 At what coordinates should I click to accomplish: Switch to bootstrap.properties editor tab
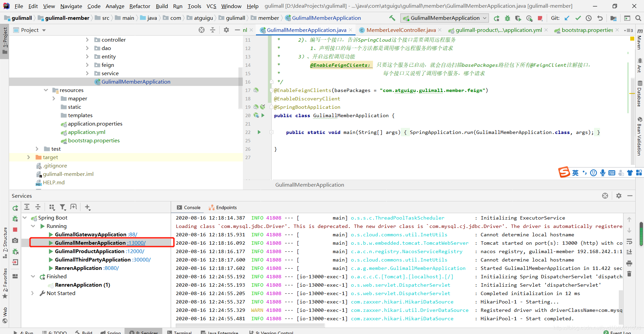tap(587, 30)
